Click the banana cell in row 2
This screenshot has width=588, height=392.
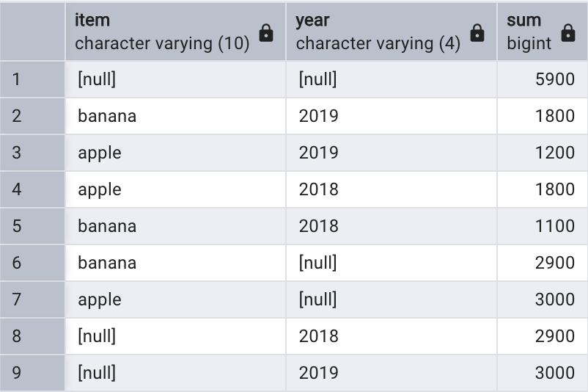click(175, 116)
